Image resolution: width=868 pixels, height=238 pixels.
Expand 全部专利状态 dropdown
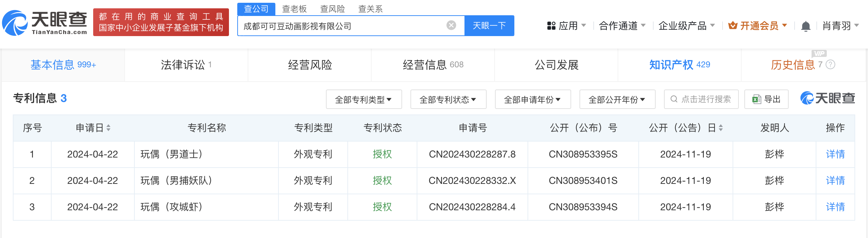[448, 100]
